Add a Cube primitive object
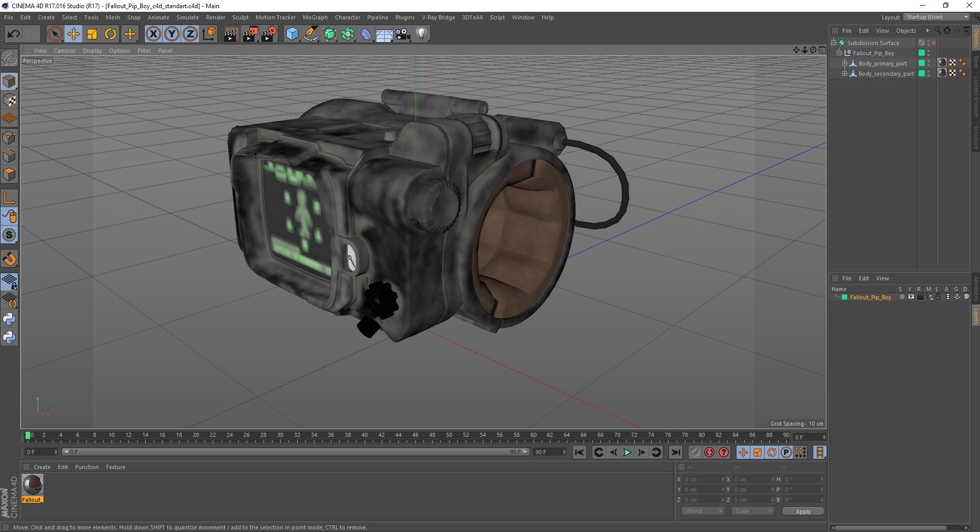Image resolution: width=980 pixels, height=532 pixels. (x=292, y=34)
